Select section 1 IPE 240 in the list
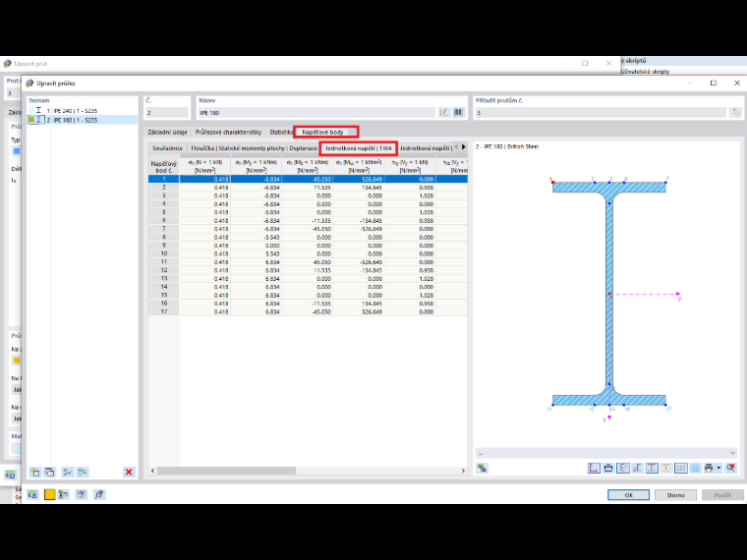747x560 pixels. coord(82,110)
